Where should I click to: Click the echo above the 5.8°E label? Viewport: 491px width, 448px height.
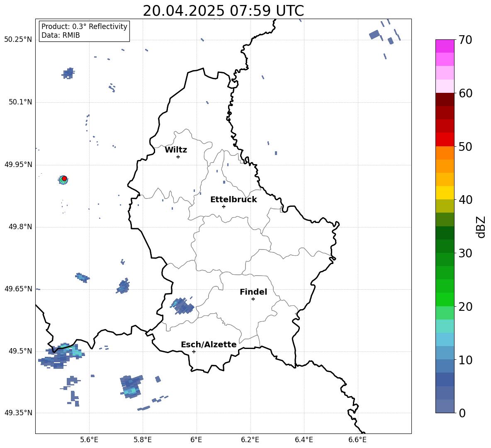pos(131,387)
